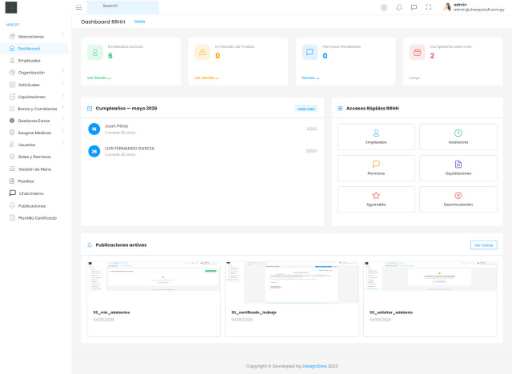Click the Gestión de Menú sidebar icon
Image resolution: width=512 pixels, height=374 pixels.
coord(12,169)
